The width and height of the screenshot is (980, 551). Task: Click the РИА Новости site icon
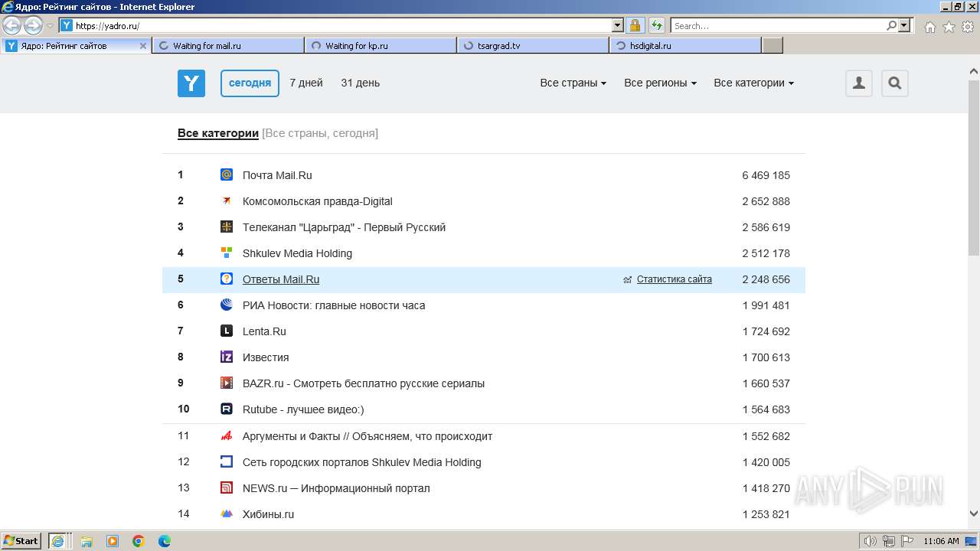pyautogui.click(x=227, y=305)
